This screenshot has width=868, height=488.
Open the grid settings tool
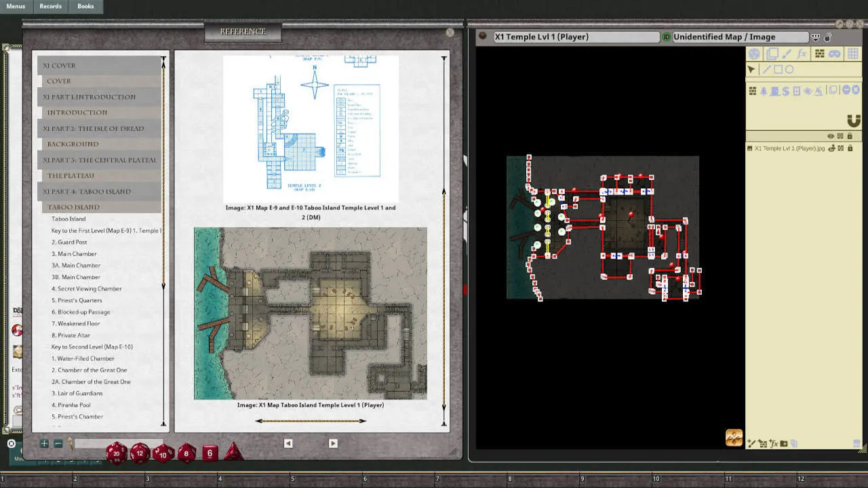[853, 54]
